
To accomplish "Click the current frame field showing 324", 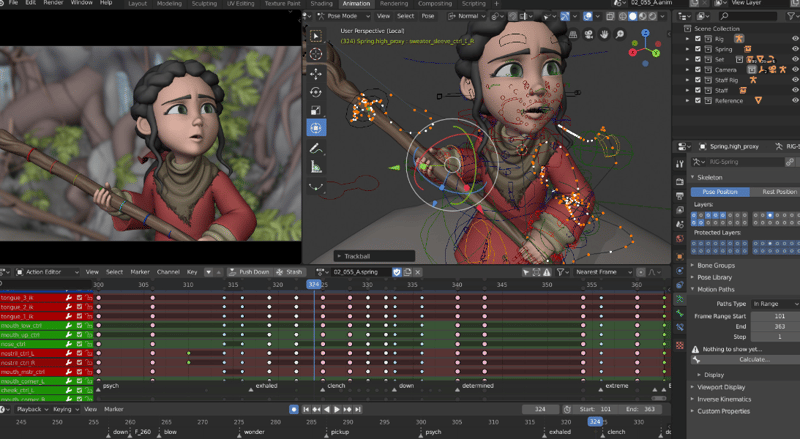I will [540, 409].
